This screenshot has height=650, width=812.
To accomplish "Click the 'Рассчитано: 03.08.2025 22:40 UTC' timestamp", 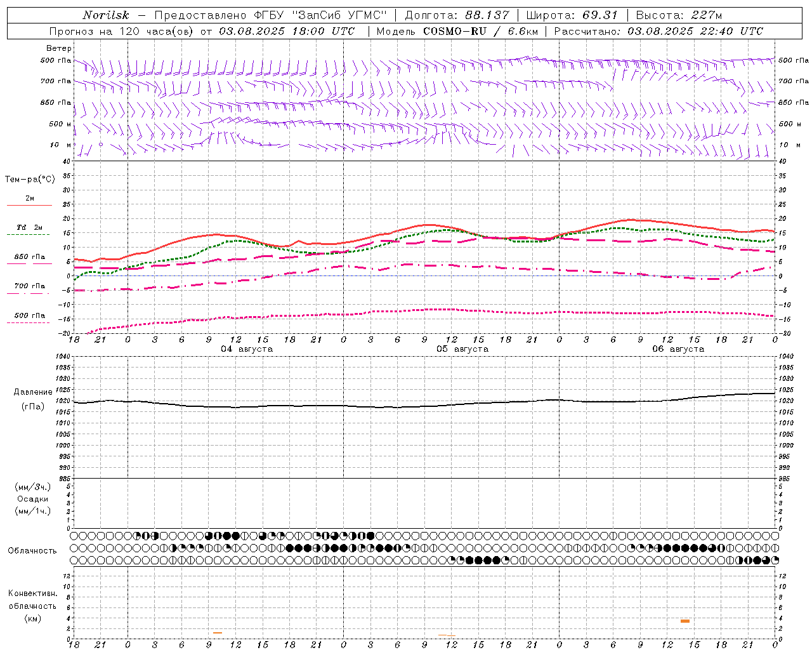I will (658, 31).
